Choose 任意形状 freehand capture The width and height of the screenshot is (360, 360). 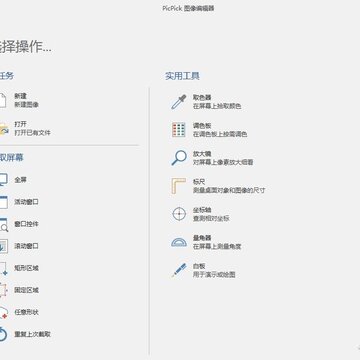click(19, 312)
